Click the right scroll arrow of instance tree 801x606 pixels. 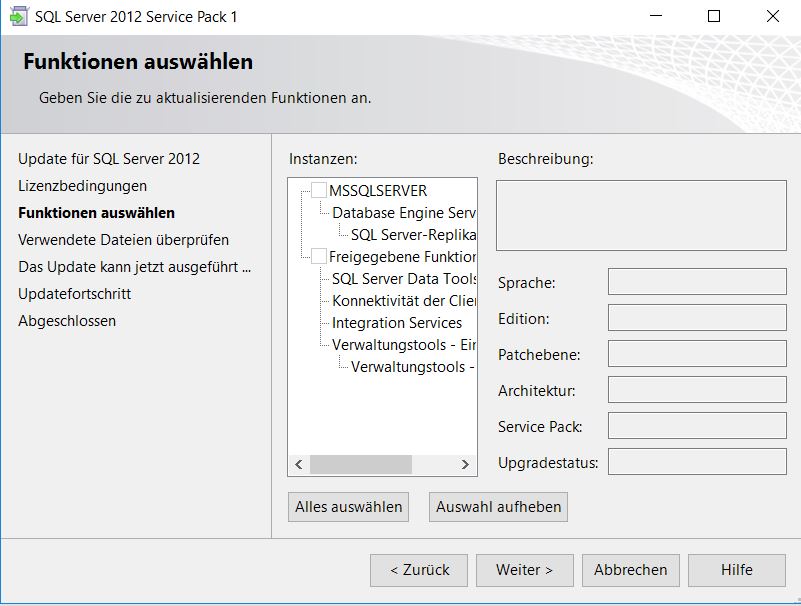[x=465, y=464]
